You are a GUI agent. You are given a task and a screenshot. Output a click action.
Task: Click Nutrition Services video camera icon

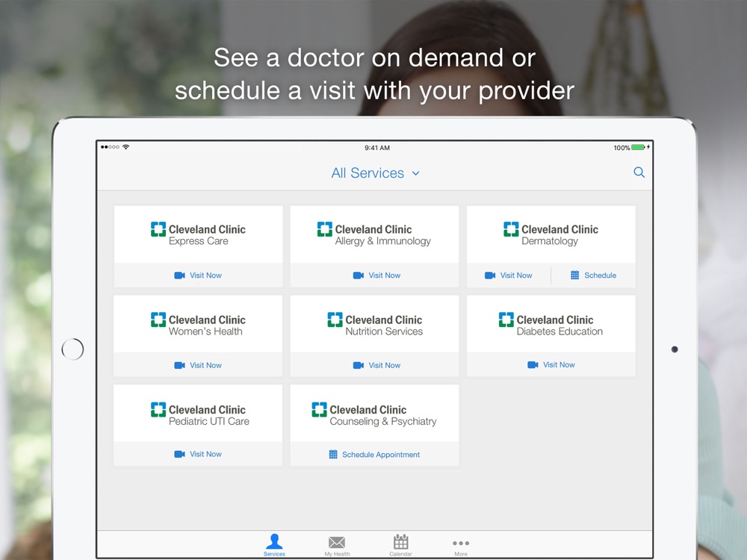click(359, 365)
